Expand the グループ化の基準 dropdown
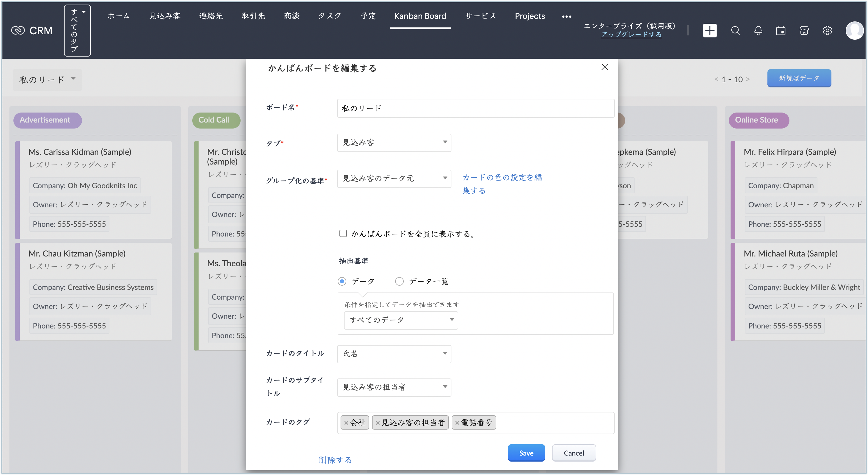The width and height of the screenshot is (868, 475). (394, 179)
